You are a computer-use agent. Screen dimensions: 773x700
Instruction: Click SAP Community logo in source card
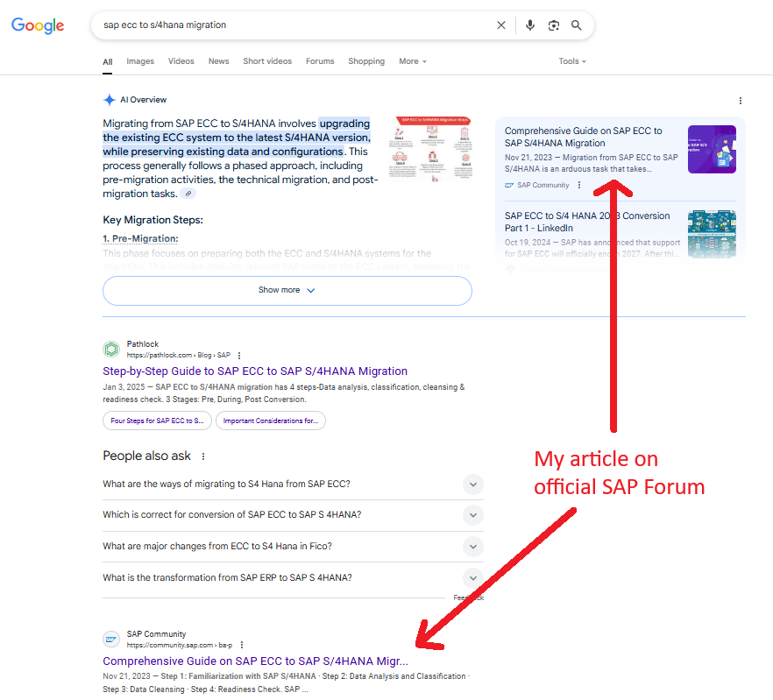point(509,186)
